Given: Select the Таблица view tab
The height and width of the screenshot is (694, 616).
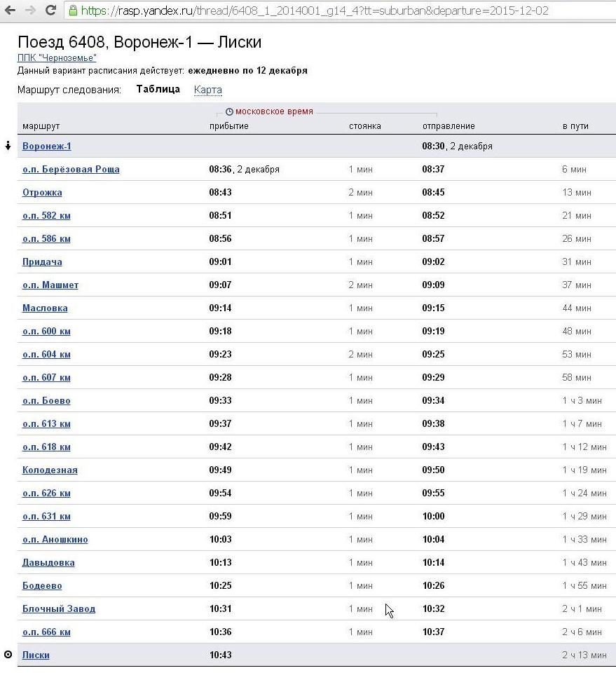Looking at the screenshot, I should [x=158, y=89].
